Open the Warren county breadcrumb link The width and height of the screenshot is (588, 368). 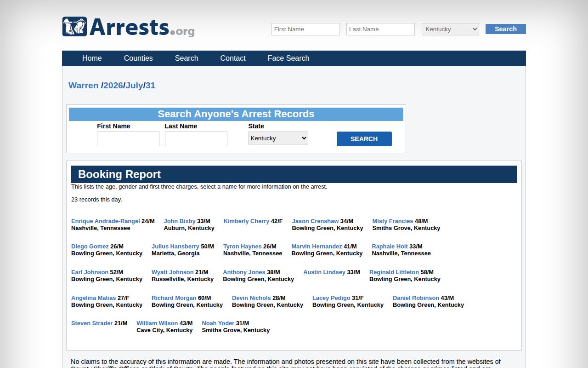(x=84, y=86)
